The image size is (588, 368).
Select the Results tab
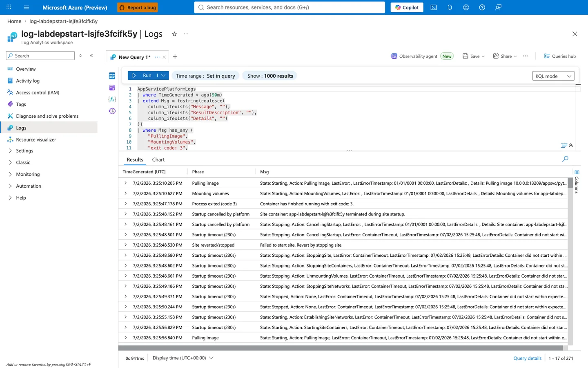pyautogui.click(x=135, y=160)
